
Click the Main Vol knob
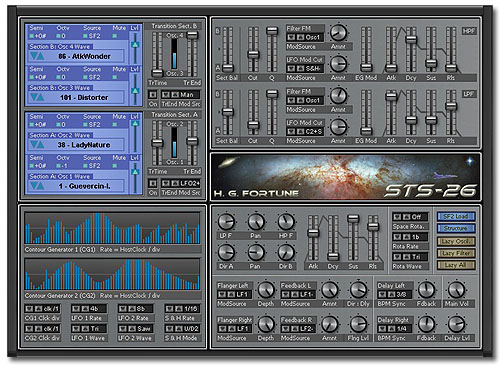coord(456,290)
